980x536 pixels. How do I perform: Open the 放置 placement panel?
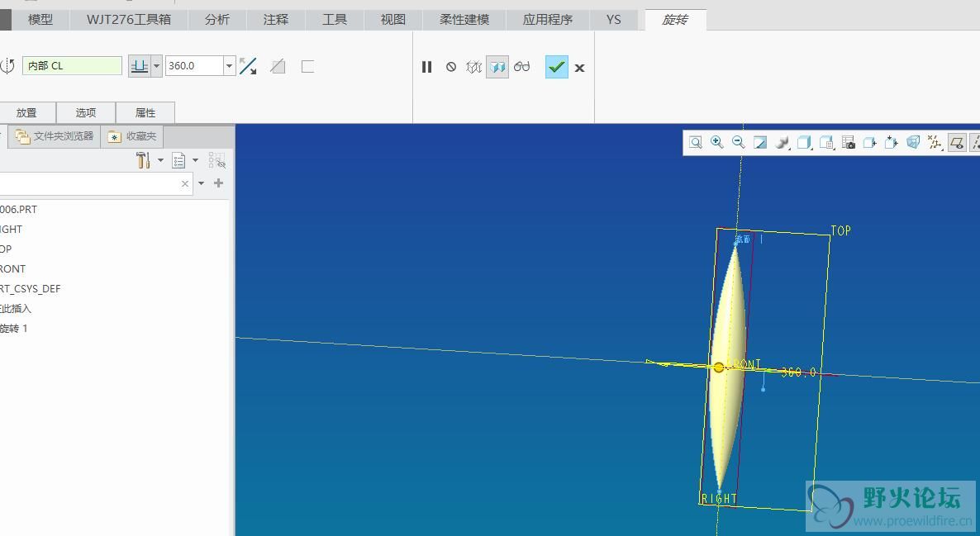pyautogui.click(x=26, y=112)
